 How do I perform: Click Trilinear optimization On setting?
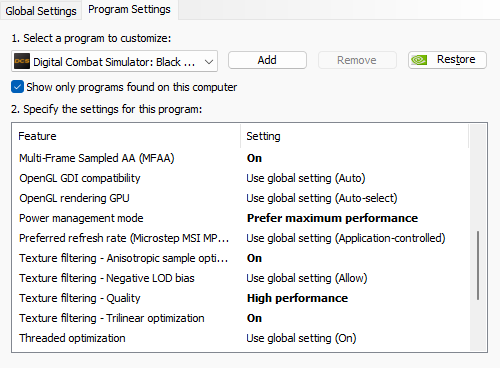[254, 318]
